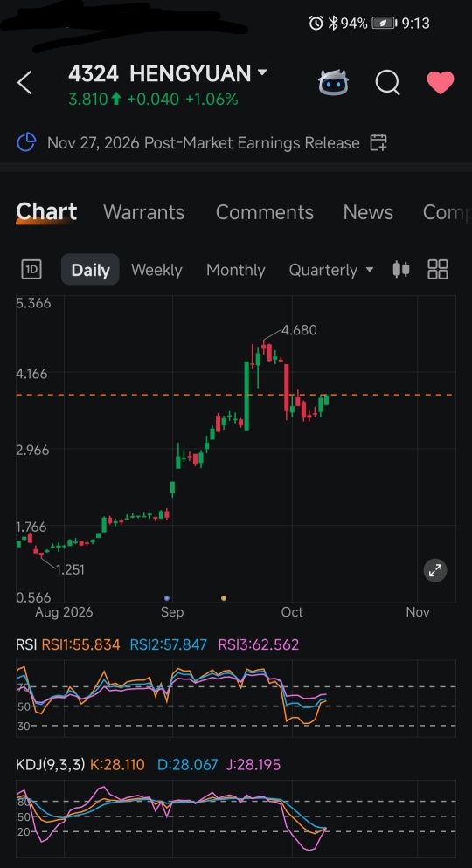Tap the Oct date axis label
The image size is (472, 868).
click(292, 612)
